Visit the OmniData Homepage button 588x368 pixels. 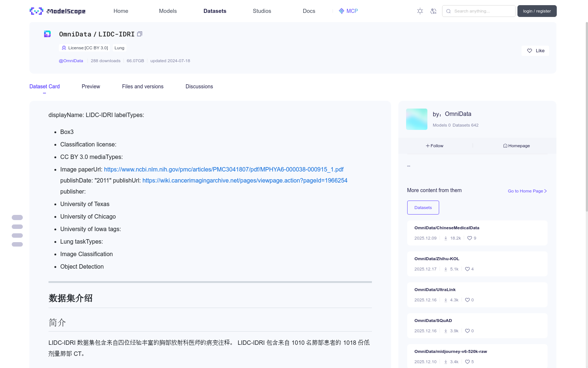tap(516, 146)
